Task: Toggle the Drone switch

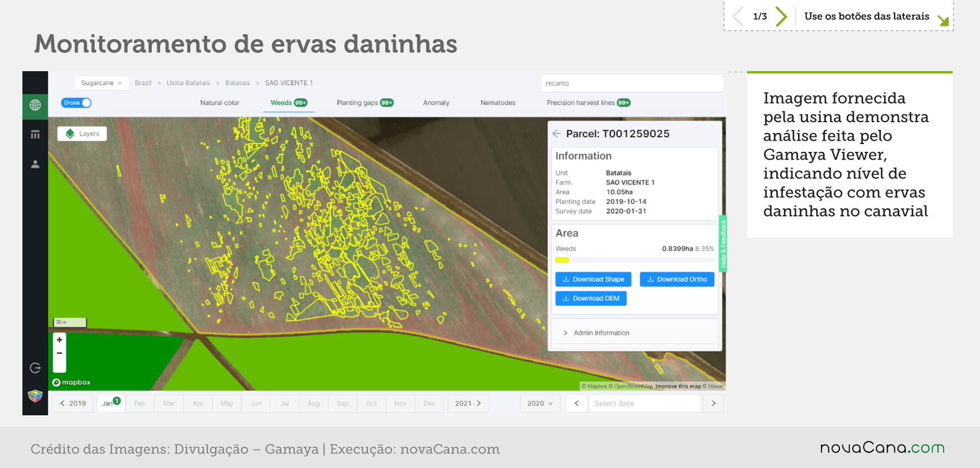Action: pos(76,103)
